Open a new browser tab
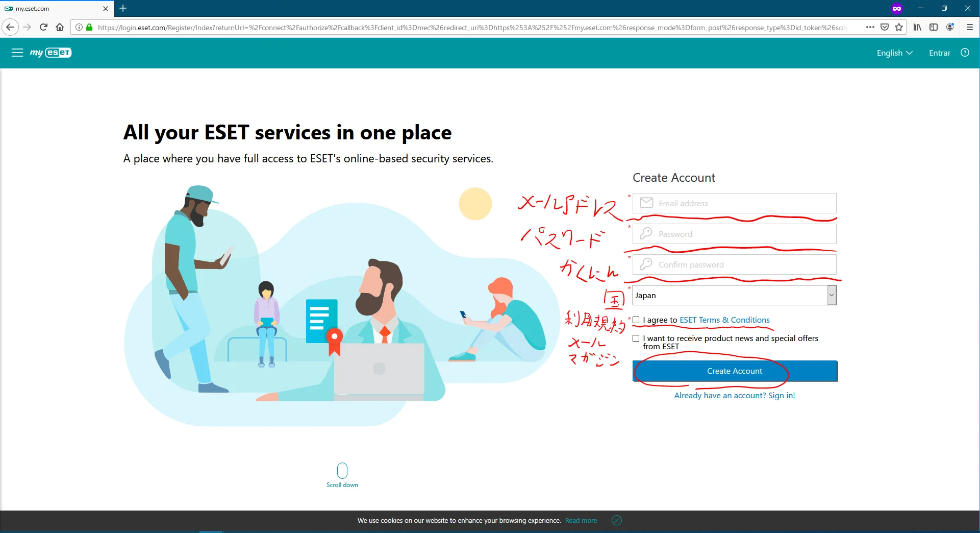Image resolution: width=980 pixels, height=533 pixels. (x=123, y=9)
